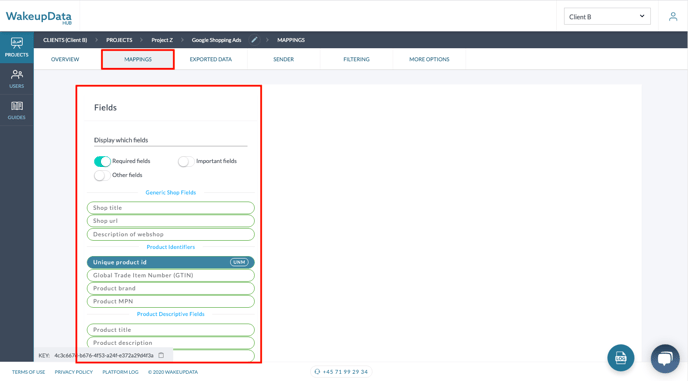Open the More Options tab

tap(429, 59)
